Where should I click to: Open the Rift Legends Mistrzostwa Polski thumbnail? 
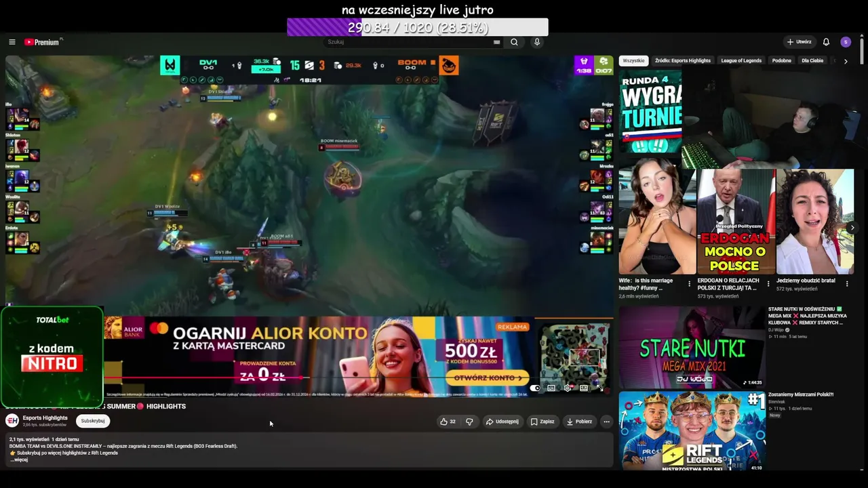pos(692,432)
